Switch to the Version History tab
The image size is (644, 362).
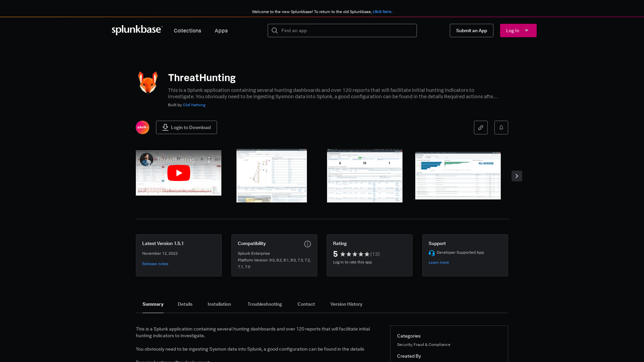tap(346, 304)
